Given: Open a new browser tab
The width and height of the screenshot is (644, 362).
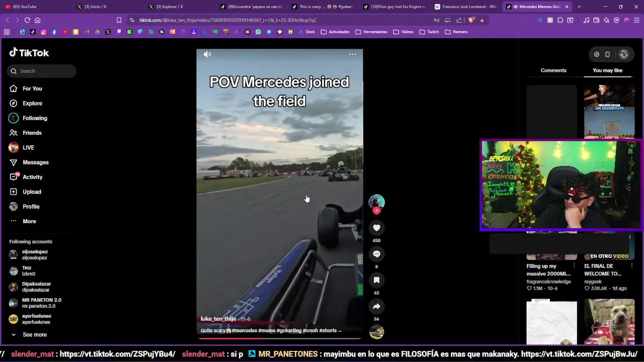Looking at the screenshot, I should [579, 7].
